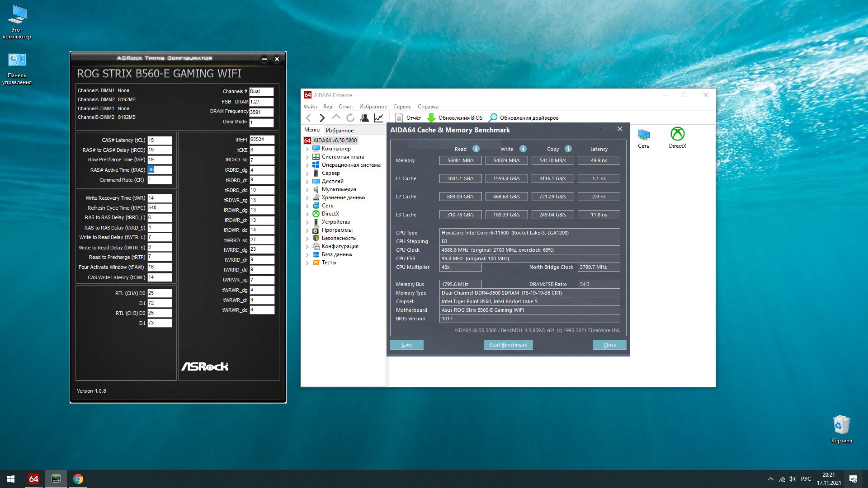Switch to the Избранное tab
This screenshot has width=868, height=488.
[340, 130]
